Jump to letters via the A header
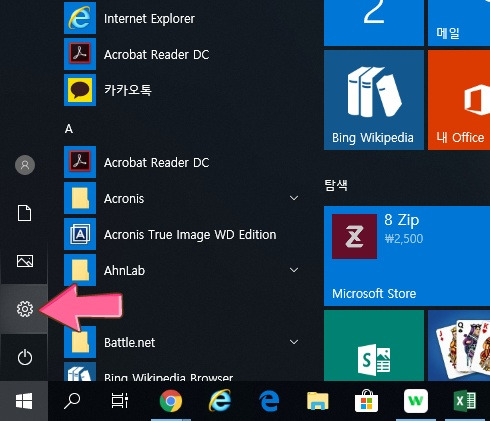This screenshot has height=421, width=490. (69, 129)
